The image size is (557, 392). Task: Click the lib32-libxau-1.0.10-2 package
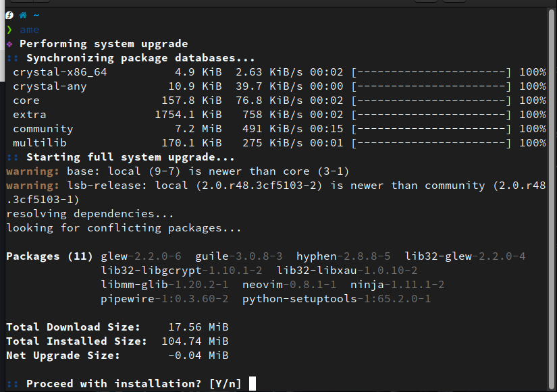pos(347,271)
